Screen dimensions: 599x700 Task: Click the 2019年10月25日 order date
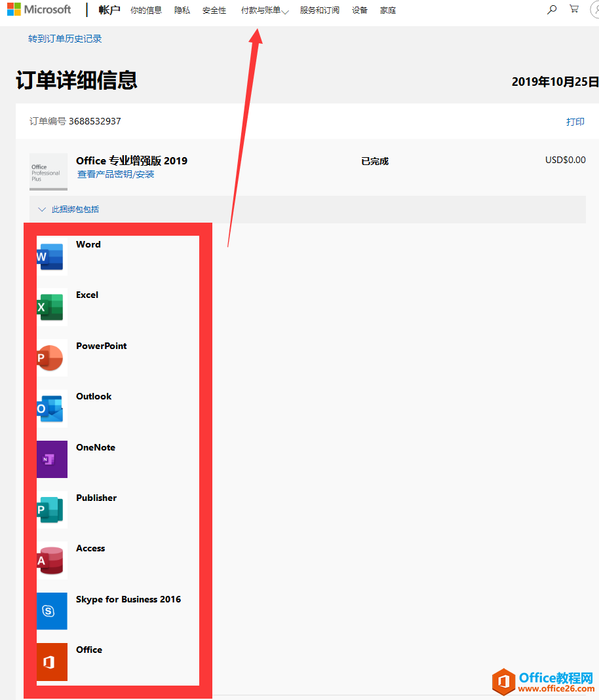(555, 82)
